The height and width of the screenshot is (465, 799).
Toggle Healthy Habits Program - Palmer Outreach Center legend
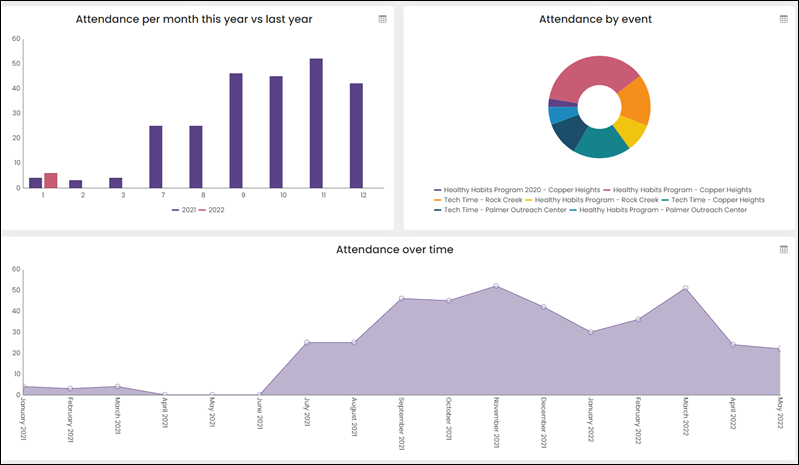point(658,210)
